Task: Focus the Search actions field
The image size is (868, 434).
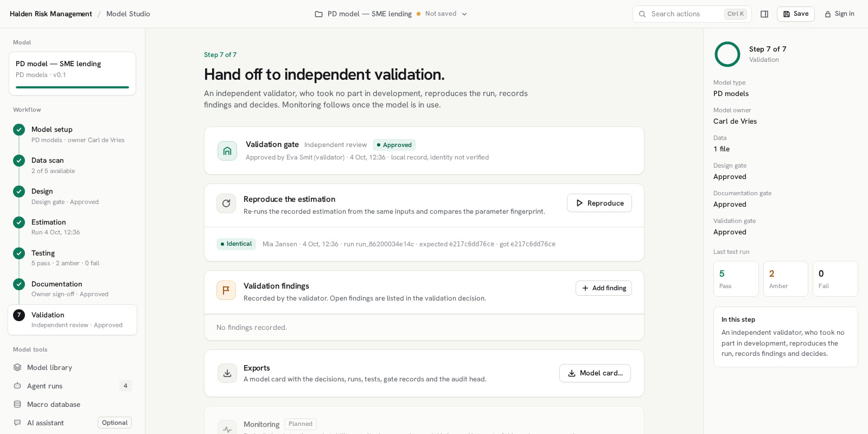Action: 692,14
